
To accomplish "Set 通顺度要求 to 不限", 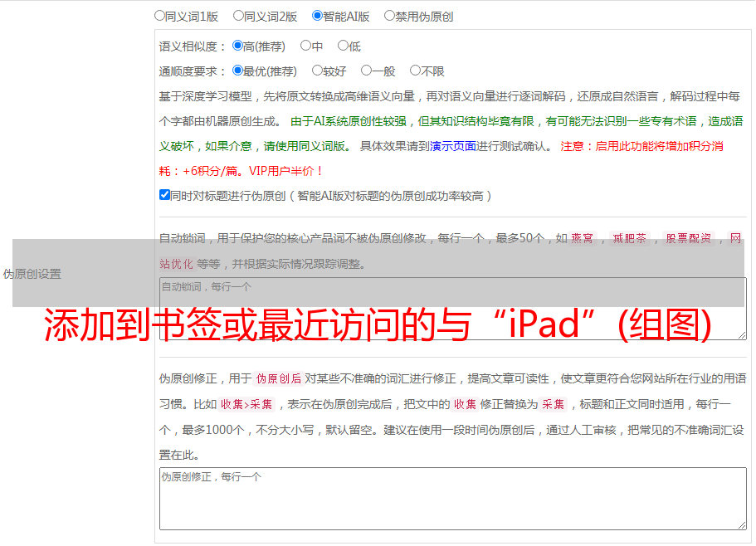I will click(x=415, y=71).
